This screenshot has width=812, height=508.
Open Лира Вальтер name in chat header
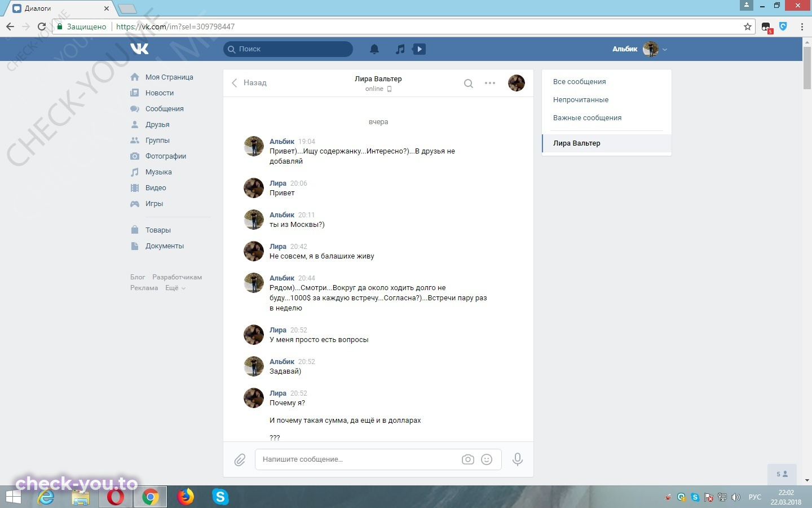coord(378,78)
